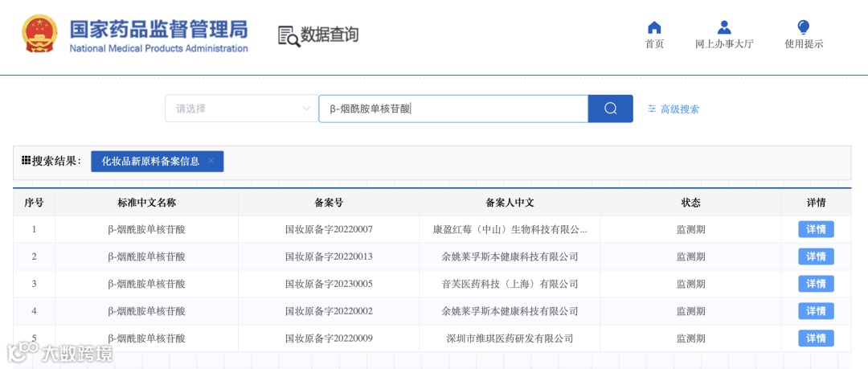Click the 状态 column header
Image resolution: width=868 pixels, height=369 pixels.
(691, 203)
